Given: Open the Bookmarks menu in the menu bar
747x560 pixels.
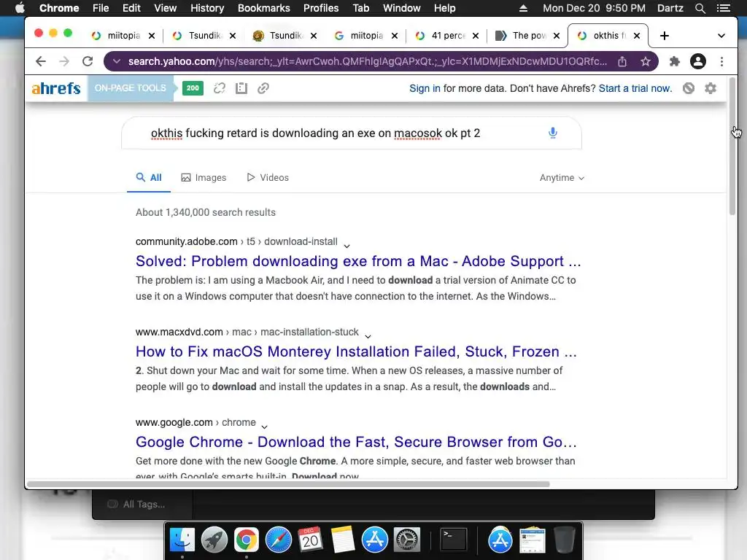Looking at the screenshot, I should [x=264, y=8].
